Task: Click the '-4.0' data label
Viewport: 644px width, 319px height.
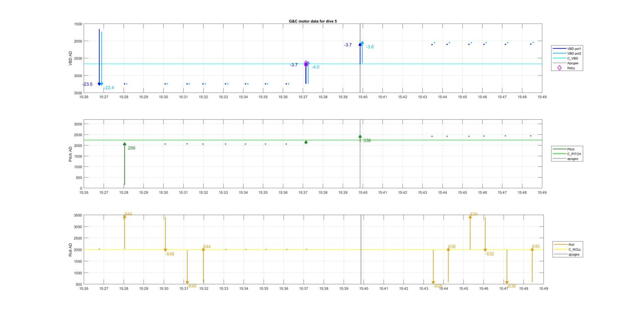Action: 315,67
